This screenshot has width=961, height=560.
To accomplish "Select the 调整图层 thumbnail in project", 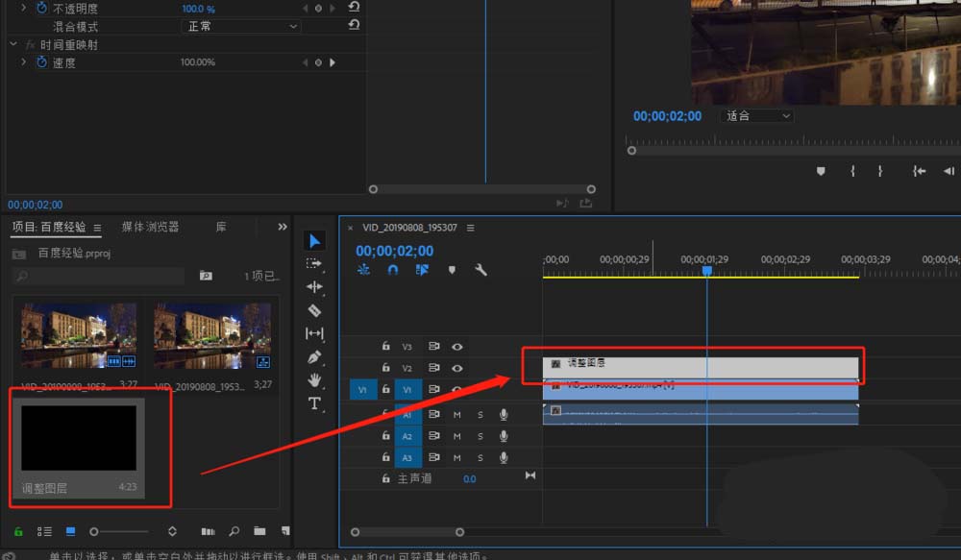I will tap(79, 438).
